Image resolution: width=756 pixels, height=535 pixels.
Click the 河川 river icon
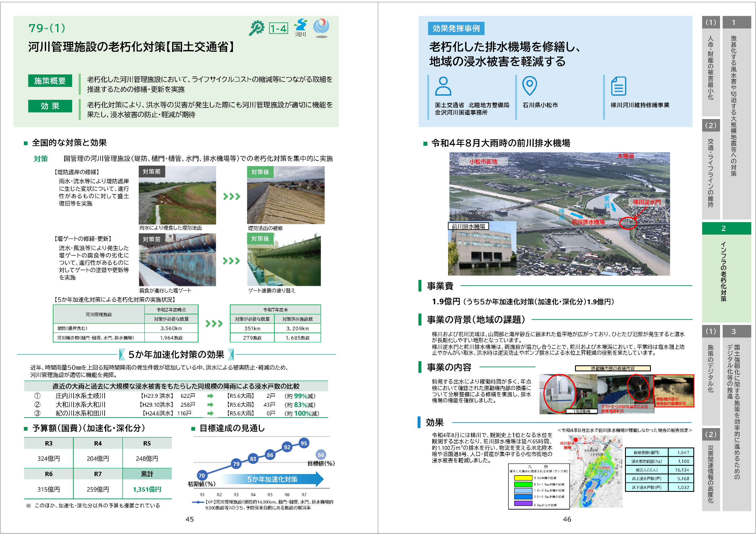point(300,28)
